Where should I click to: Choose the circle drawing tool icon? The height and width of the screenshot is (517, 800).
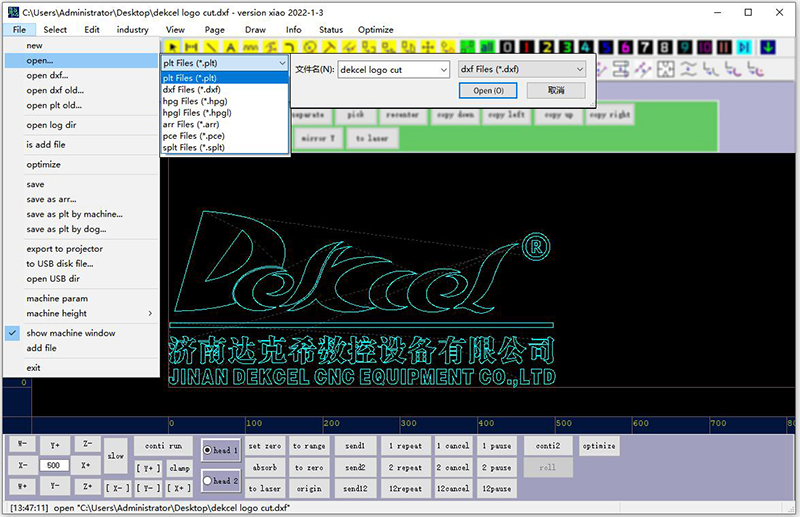[309, 47]
